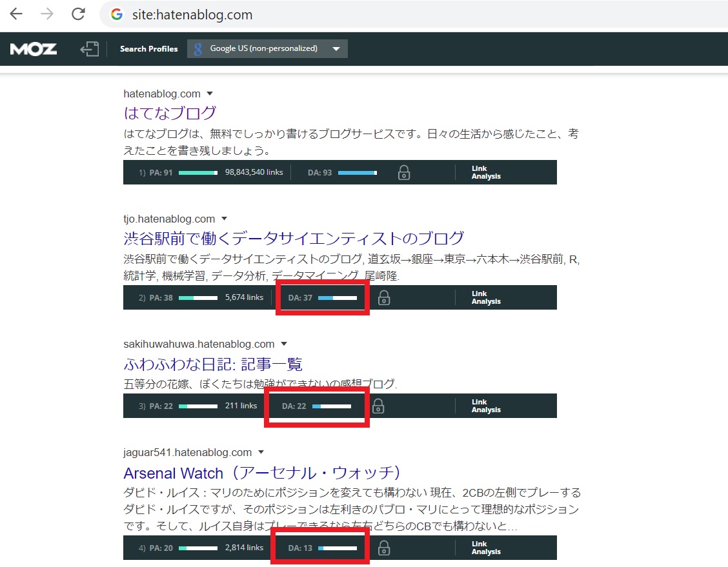Click lock icon beside DA: 22
This screenshot has height=567, width=728.
pos(379,406)
